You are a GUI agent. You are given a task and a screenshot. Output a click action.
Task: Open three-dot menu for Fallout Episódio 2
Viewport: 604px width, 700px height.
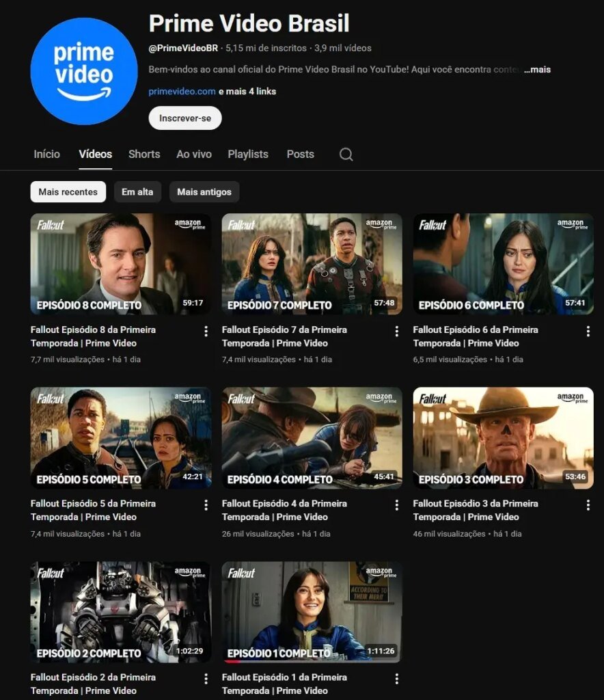[206, 679]
